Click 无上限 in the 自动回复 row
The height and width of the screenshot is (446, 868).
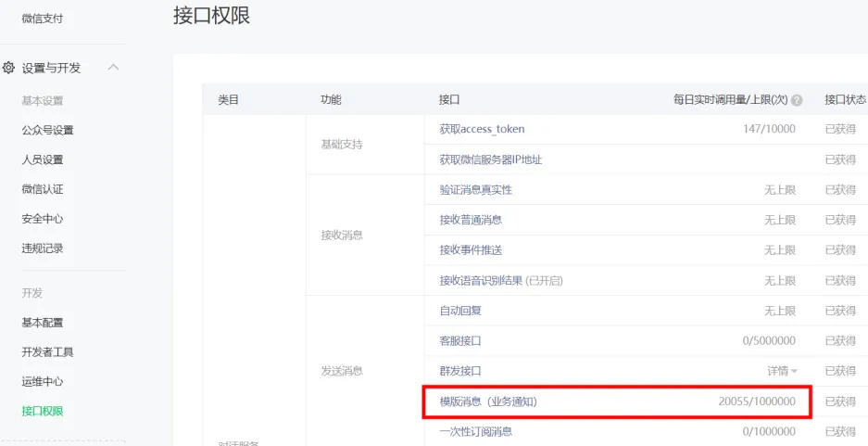click(780, 311)
